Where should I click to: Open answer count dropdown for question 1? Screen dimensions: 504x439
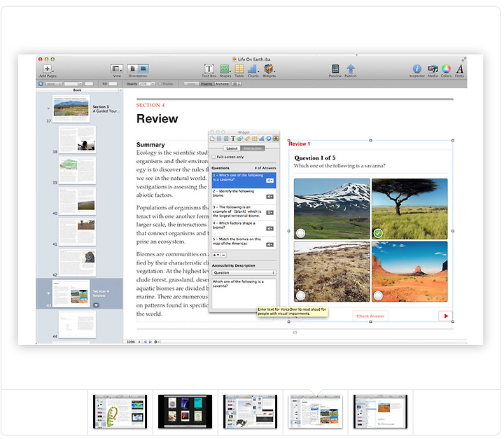[x=269, y=181]
